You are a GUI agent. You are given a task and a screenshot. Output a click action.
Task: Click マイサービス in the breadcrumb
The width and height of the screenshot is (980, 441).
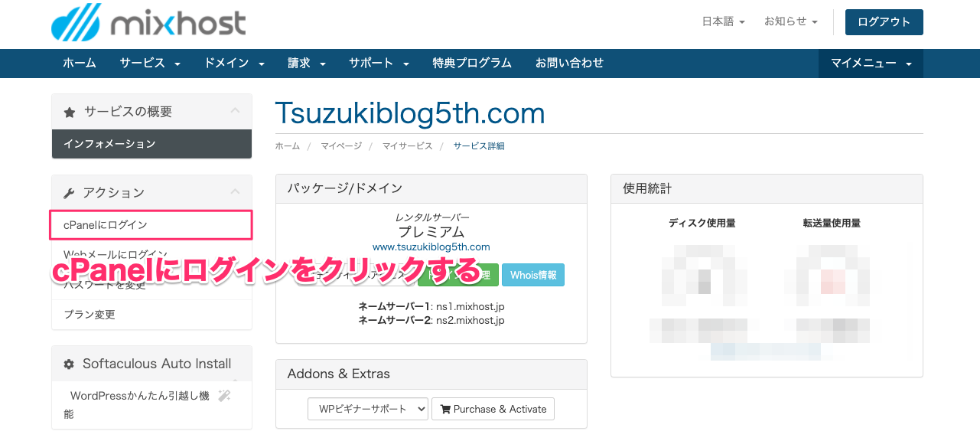pyautogui.click(x=407, y=146)
